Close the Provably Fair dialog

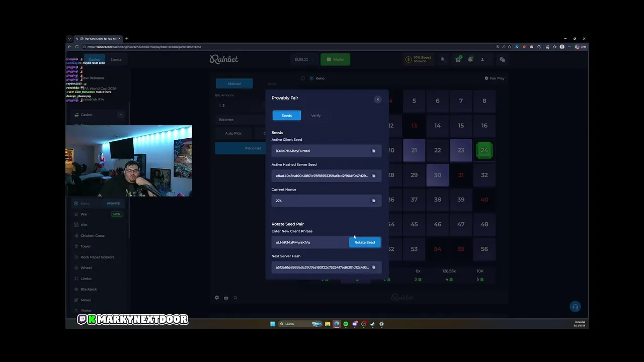pyautogui.click(x=378, y=99)
